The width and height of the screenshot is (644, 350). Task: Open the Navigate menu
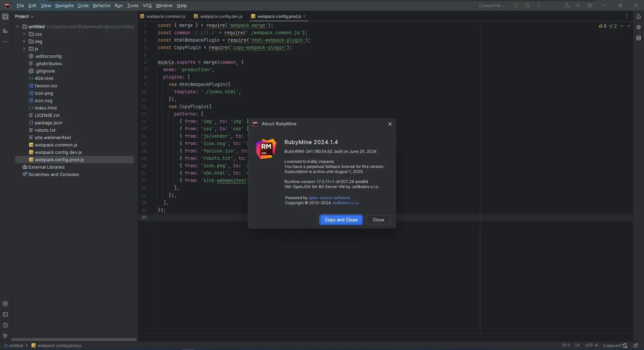pyautogui.click(x=64, y=5)
